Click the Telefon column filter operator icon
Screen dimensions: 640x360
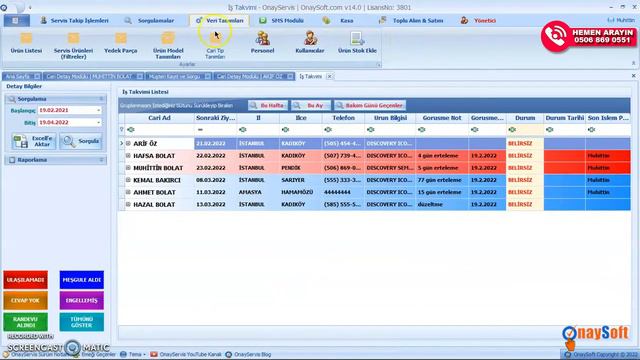coord(328,129)
